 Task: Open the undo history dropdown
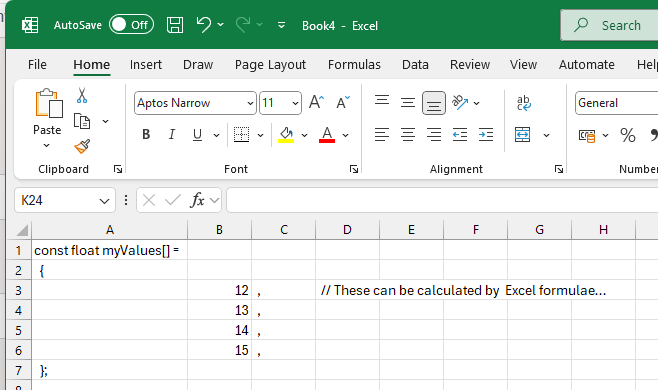point(220,25)
